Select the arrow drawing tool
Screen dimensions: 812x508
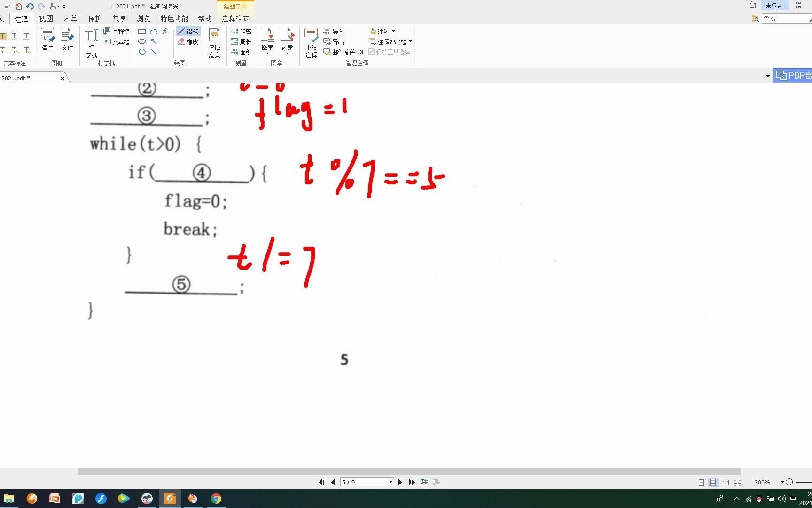[154, 41]
